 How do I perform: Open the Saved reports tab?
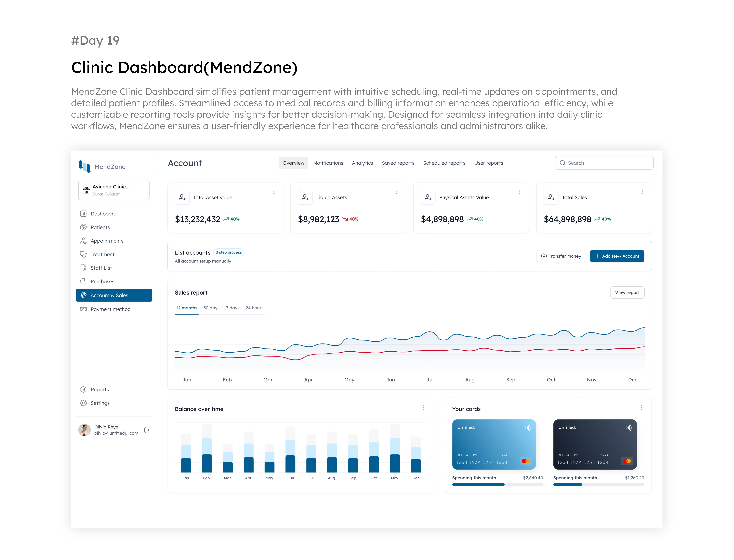point(398,163)
